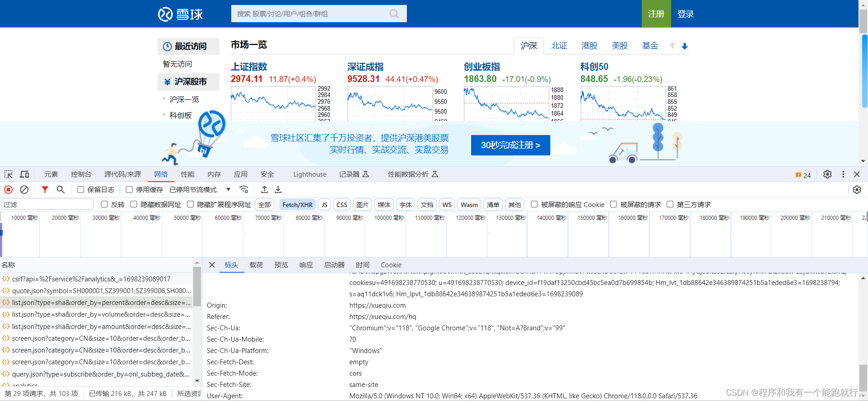The height and width of the screenshot is (401, 868).
Task: Close the request details pane
Action: point(212,265)
